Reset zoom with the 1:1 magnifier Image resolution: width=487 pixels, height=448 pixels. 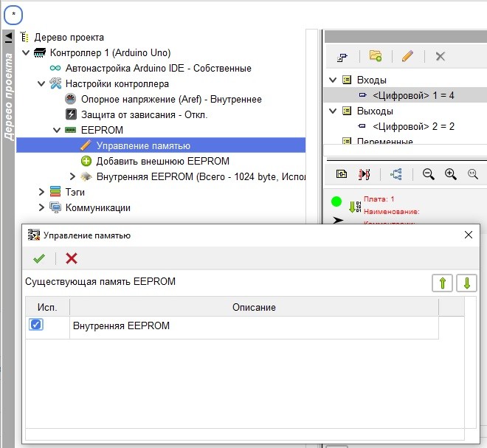pos(473,174)
